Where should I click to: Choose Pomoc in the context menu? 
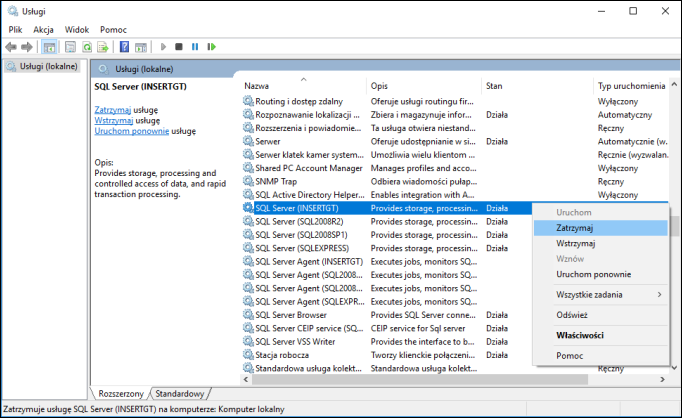pos(601,356)
